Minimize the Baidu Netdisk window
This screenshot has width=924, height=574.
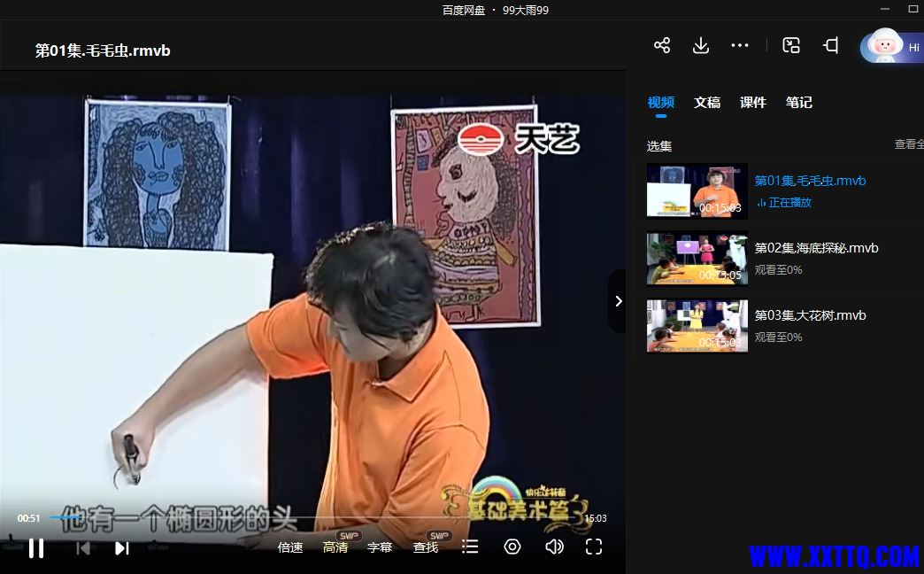[884, 9]
